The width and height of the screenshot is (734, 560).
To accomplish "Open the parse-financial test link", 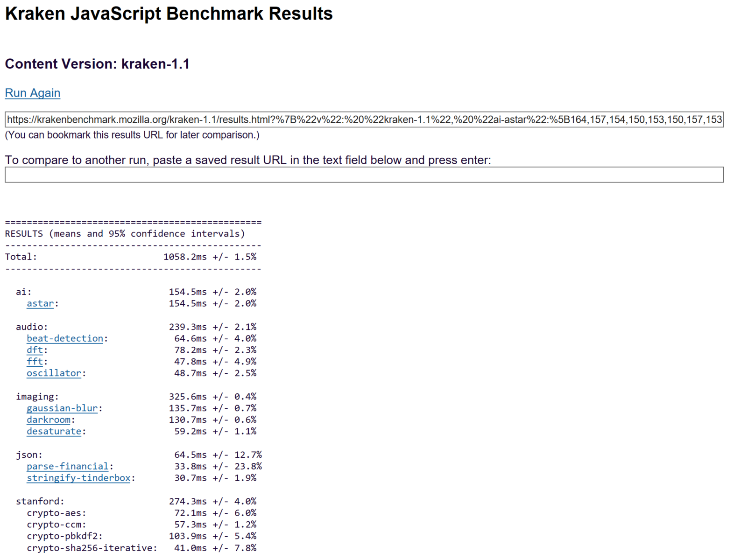I will click(68, 467).
